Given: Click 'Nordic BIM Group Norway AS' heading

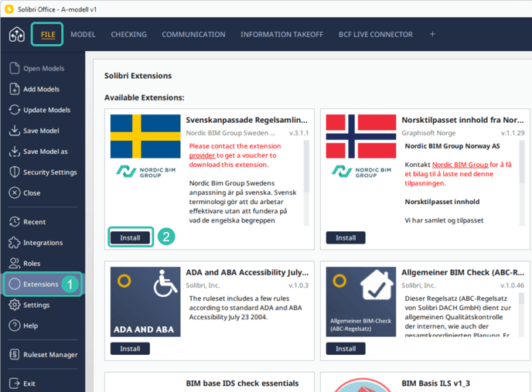Looking at the screenshot, I should pyautogui.click(x=452, y=146).
